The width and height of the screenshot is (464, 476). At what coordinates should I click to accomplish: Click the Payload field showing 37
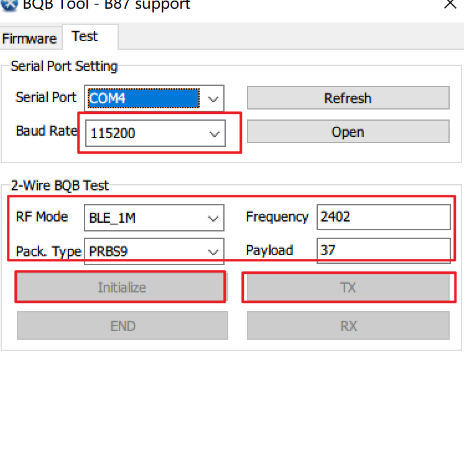coord(383,251)
